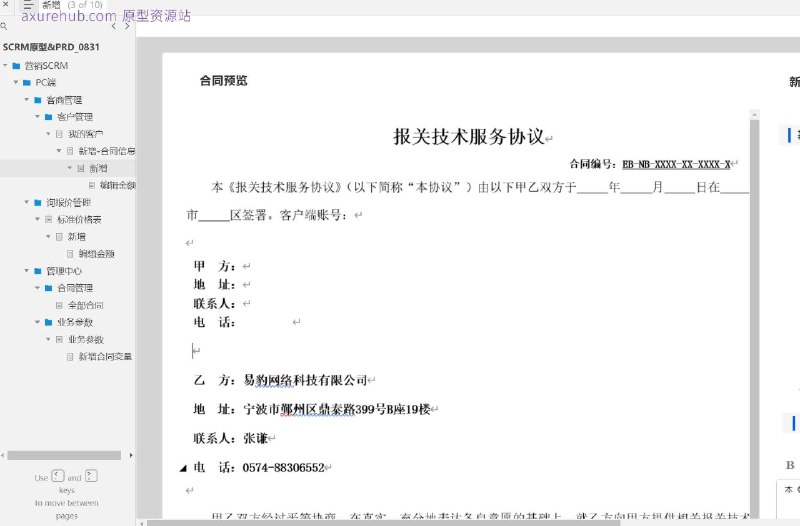This screenshot has height=526, width=800.
Task: Collapse the 客户管理 folder arrow
Action: (37, 116)
